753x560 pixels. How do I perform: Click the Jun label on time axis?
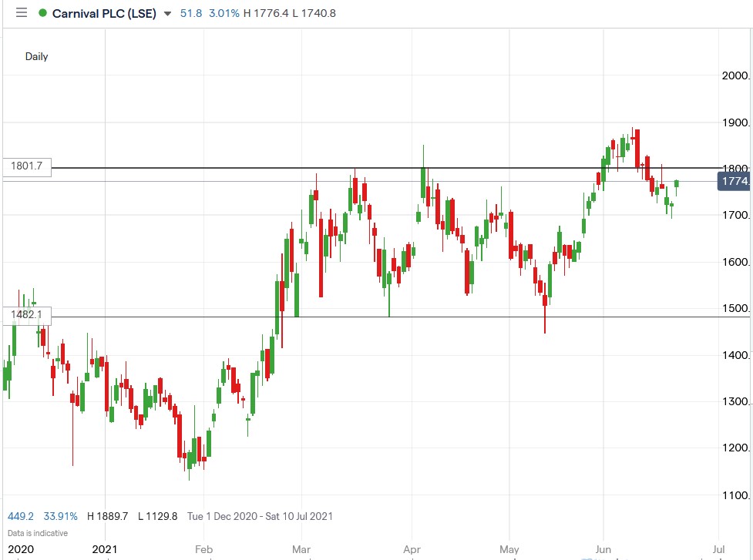[x=603, y=549]
